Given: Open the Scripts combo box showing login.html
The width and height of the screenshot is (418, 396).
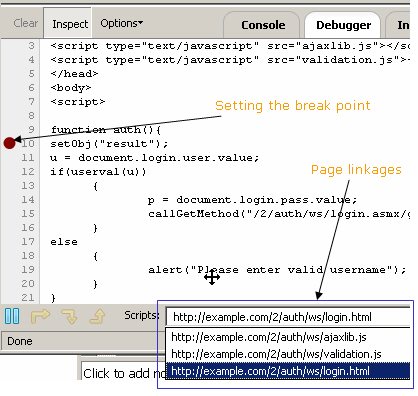Looking at the screenshot, I should point(288,317).
